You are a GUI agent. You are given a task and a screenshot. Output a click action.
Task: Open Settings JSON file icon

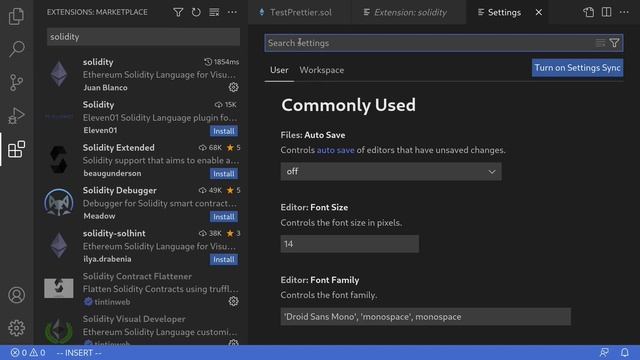click(589, 12)
